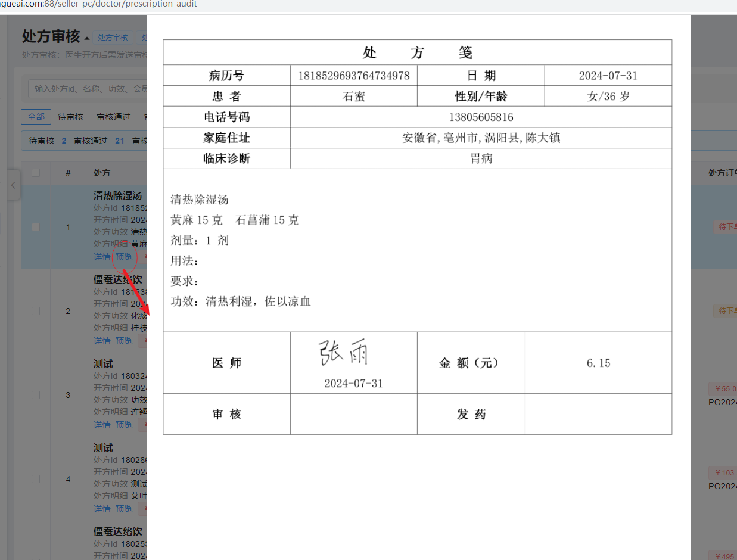Image resolution: width=737 pixels, height=560 pixels.
Task: Click the 处方笺 heading in the preview
Action: (418, 52)
